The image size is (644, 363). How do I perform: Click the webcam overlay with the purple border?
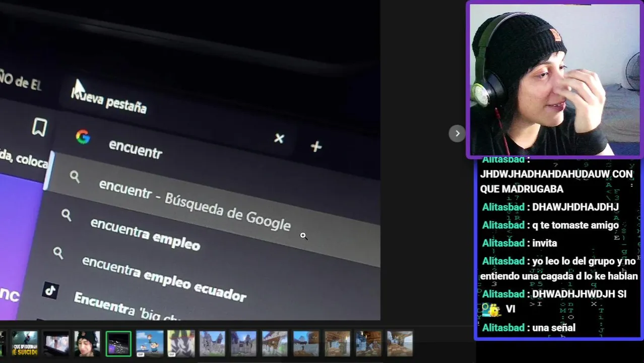point(555,80)
